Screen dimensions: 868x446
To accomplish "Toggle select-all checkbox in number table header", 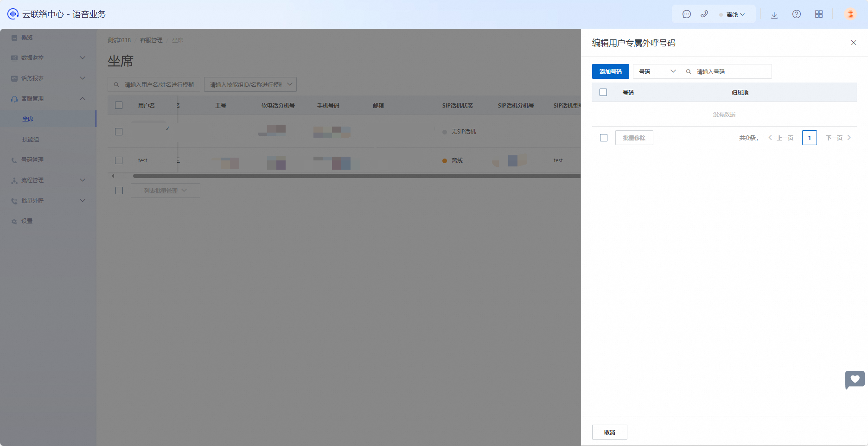I will 603,92.
